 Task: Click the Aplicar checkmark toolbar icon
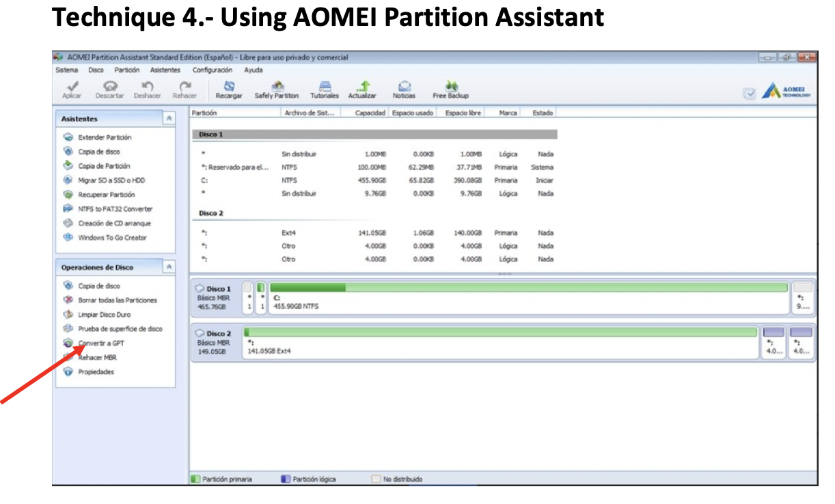[x=71, y=86]
